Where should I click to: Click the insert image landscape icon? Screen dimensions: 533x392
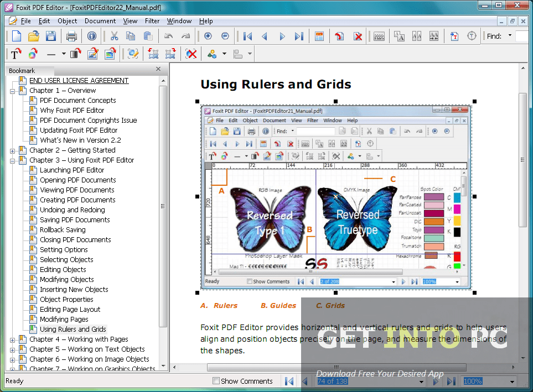110,54
